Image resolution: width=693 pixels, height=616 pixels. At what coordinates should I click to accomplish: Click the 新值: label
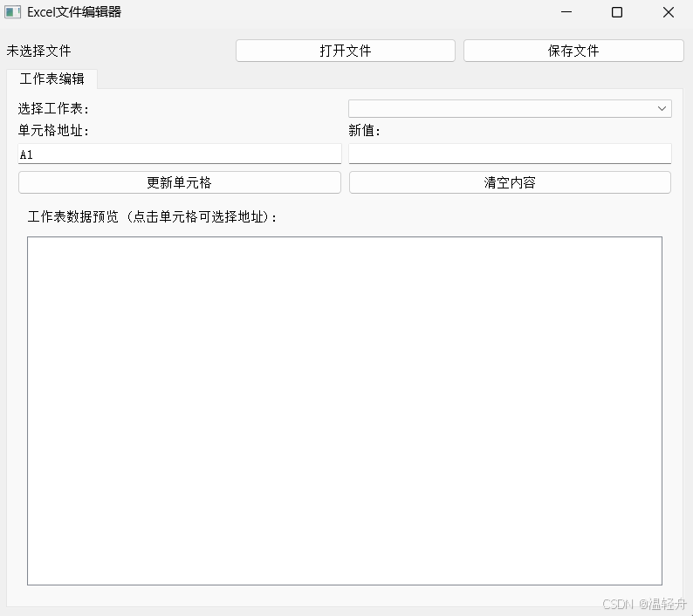tap(364, 131)
